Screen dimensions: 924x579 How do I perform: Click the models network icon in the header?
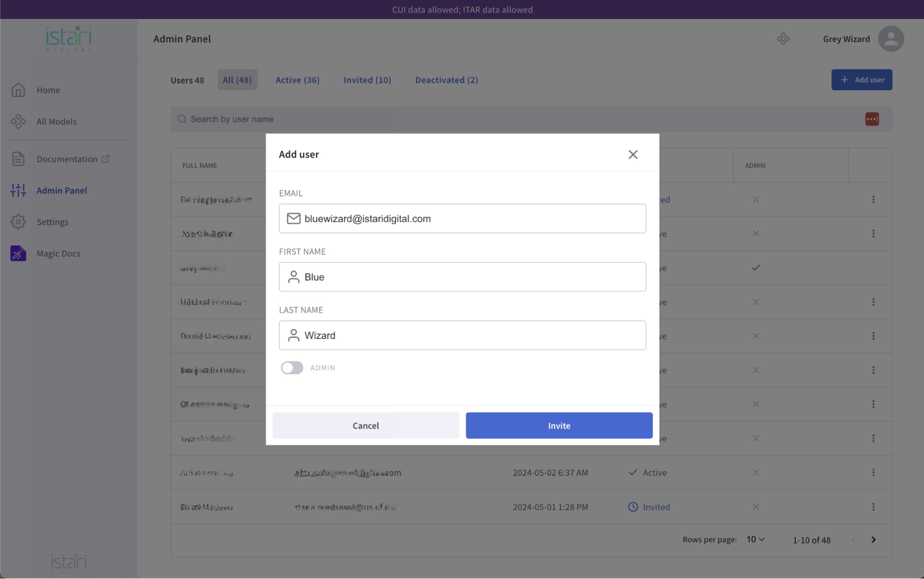tap(783, 39)
